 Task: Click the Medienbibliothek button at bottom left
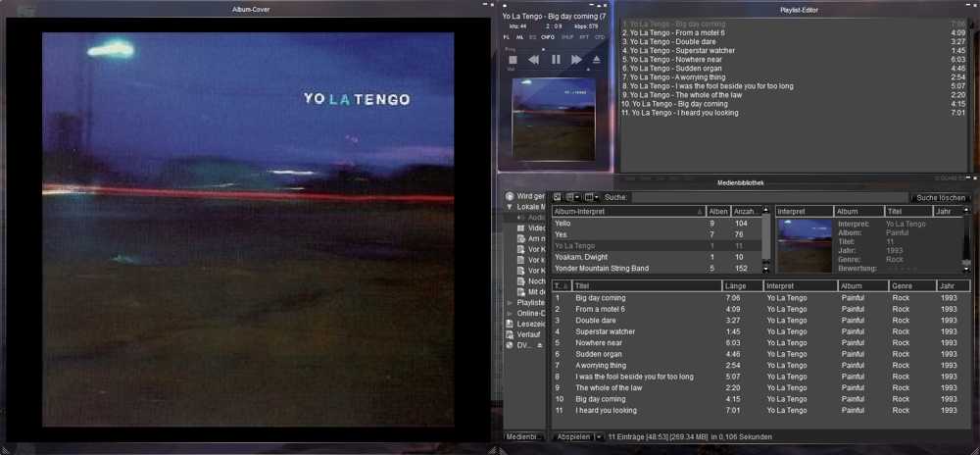point(523,436)
